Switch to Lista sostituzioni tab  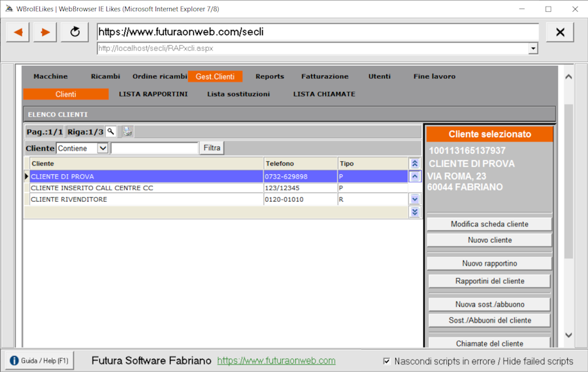[x=238, y=94]
